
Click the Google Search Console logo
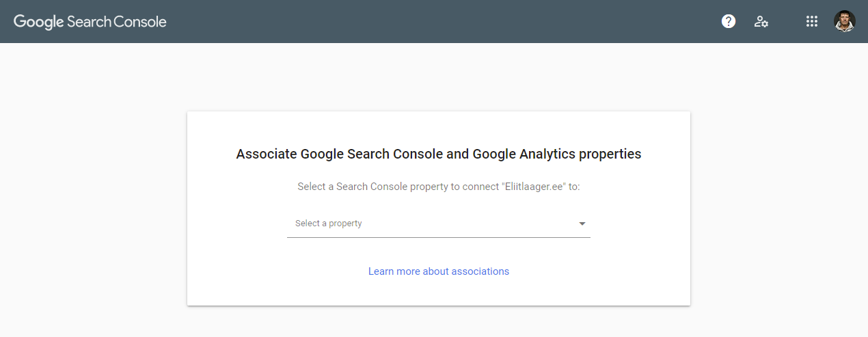90,21
